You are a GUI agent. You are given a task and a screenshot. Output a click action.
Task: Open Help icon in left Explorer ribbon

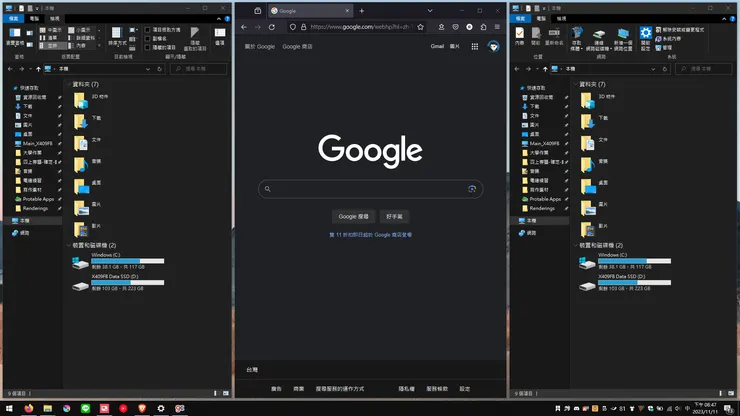tap(227, 18)
